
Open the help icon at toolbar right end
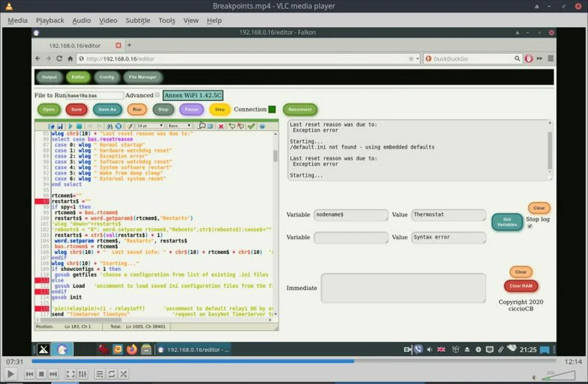262,126
